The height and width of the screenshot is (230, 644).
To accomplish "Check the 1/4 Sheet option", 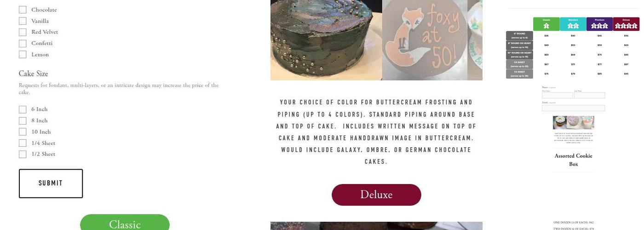I will pos(23,143).
